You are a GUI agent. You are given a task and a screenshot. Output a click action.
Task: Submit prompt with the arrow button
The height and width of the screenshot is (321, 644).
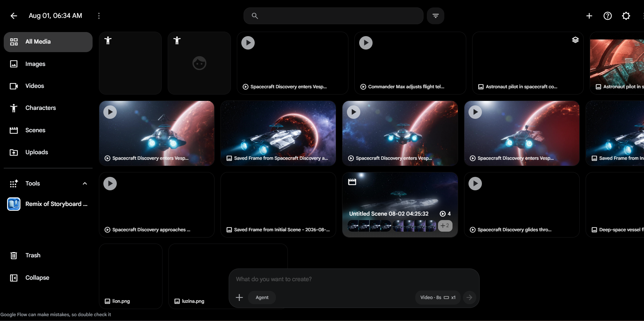click(470, 298)
